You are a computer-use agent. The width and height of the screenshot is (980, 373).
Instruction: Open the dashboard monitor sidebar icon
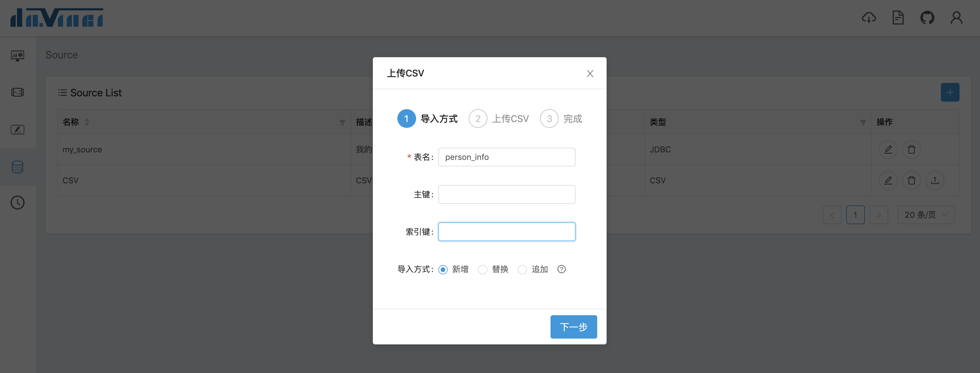pyautogui.click(x=18, y=55)
